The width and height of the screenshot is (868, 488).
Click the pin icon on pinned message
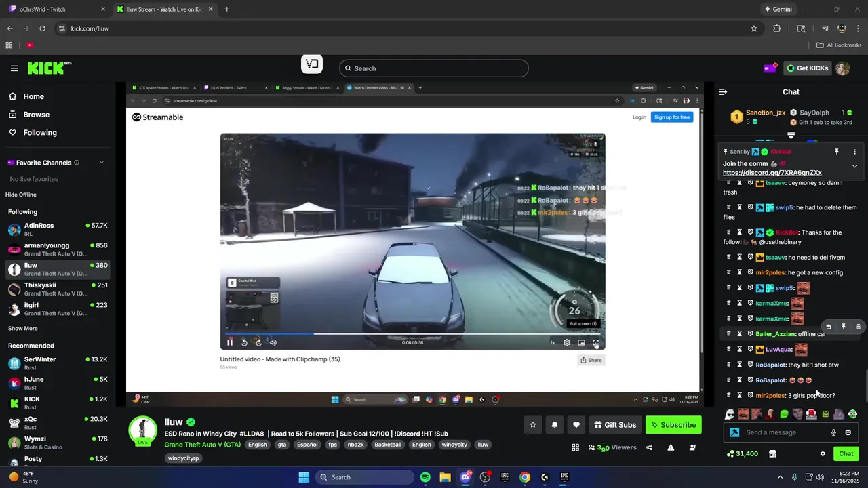[837, 152]
